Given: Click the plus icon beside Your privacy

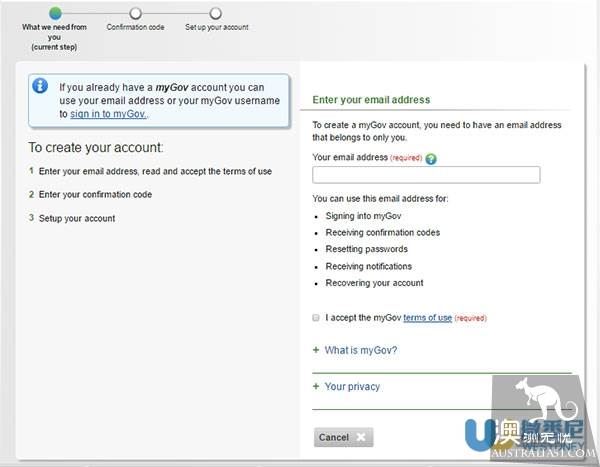Looking at the screenshot, I should click(316, 386).
